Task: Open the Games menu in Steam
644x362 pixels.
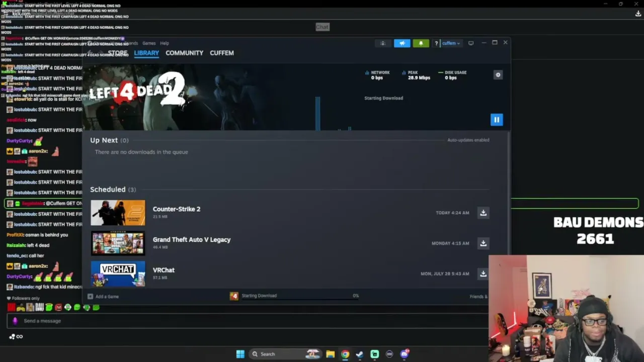Action: click(149, 43)
